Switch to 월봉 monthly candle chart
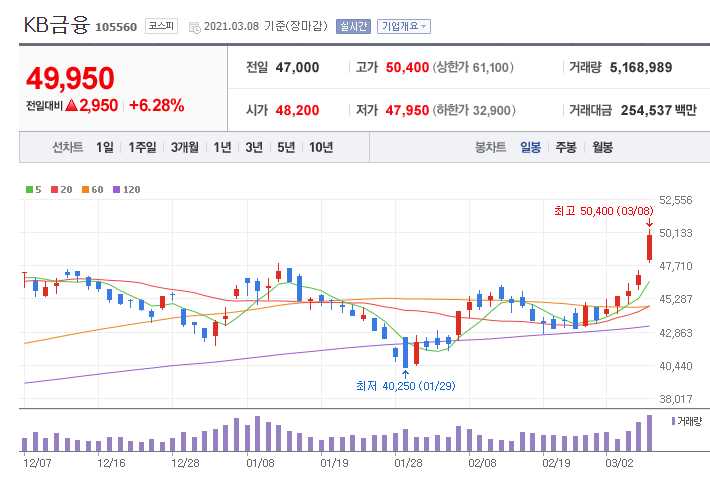The image size is (710, 481). (602, 147)
